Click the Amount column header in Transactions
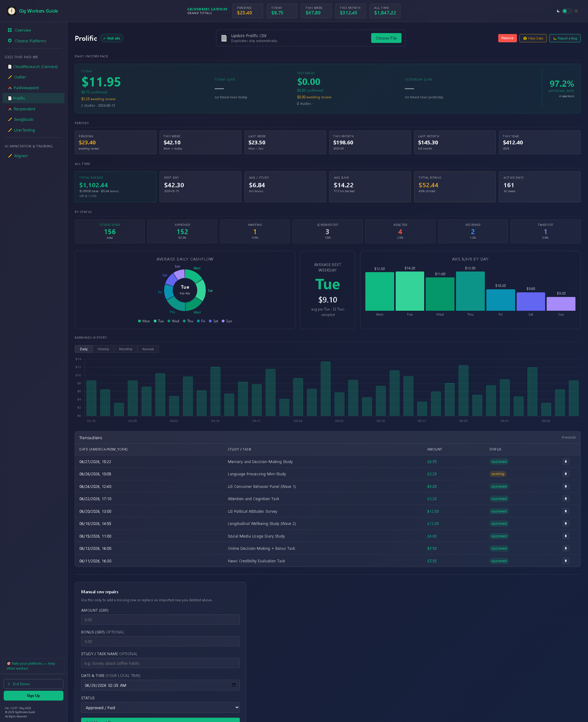The image size is (588, 722). (435, 449)
